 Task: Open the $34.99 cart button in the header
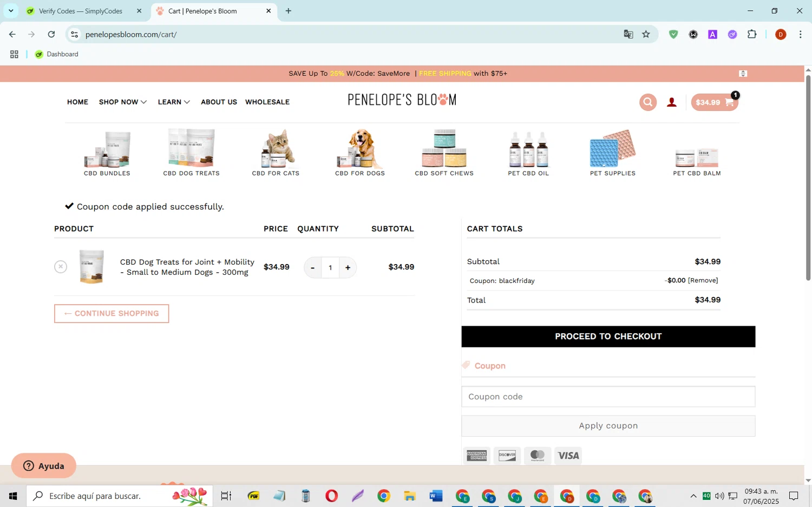(715, 102)
